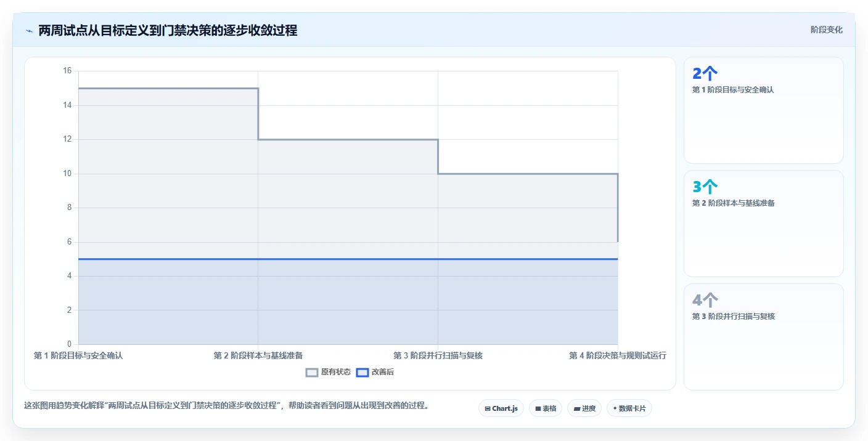Viewport: 868px width, 441px height.
Task: Click y-axis value 8
Action: [69, 208]
